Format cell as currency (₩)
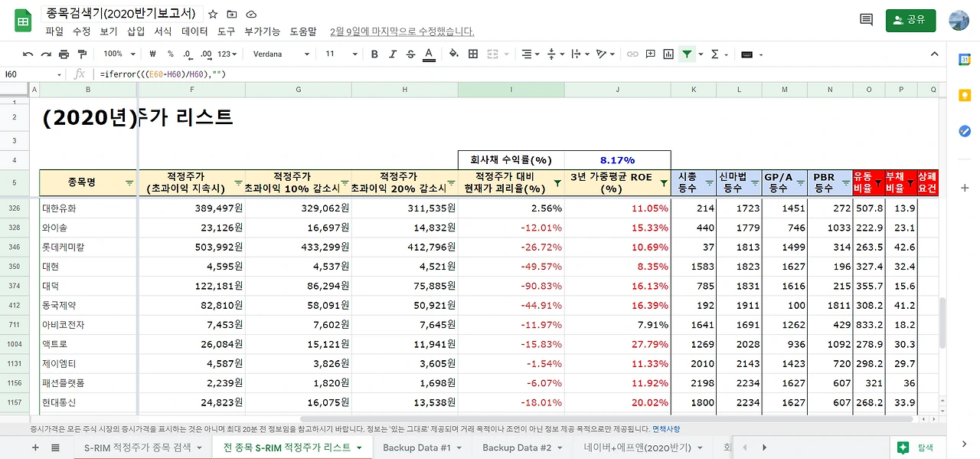The height and width of the screenshot is (459, 980). (x=152, y=54)
